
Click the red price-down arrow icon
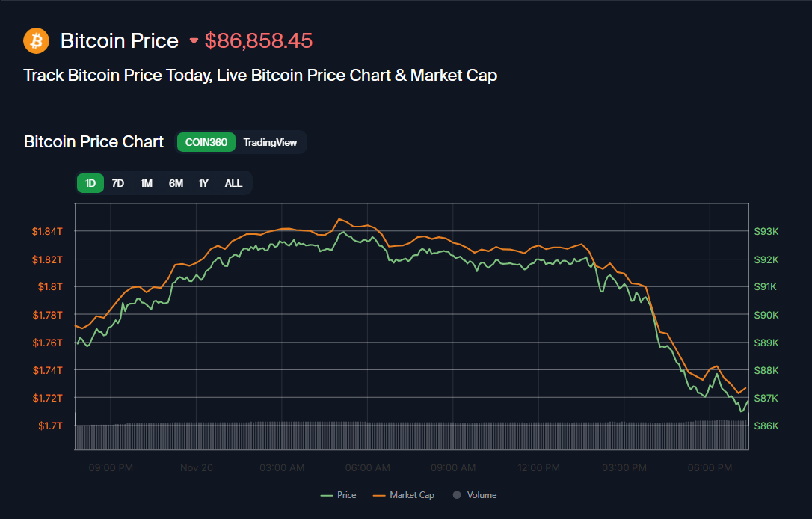pyautogui.click(x=194, y=41)
